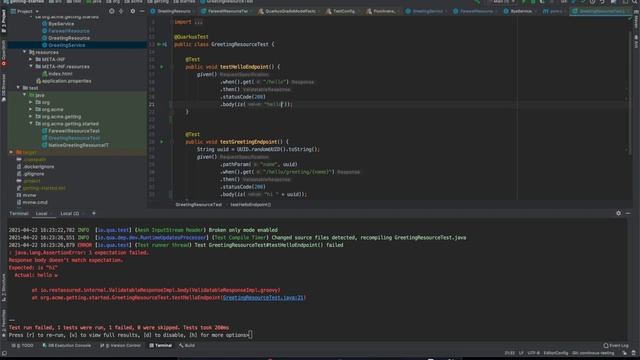The image size is (640, 360).
Task: Click GreetingResourceTest in the editor breadcrumb
Action: (199, 204)
